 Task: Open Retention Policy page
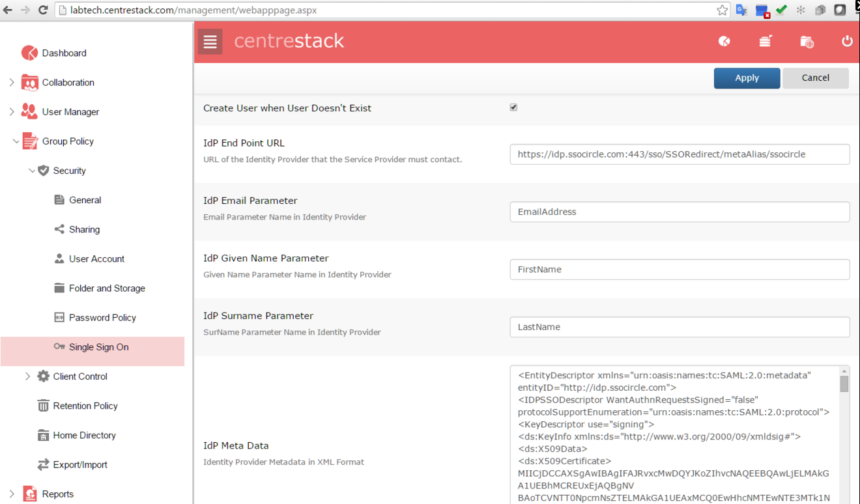coord(85,406)
